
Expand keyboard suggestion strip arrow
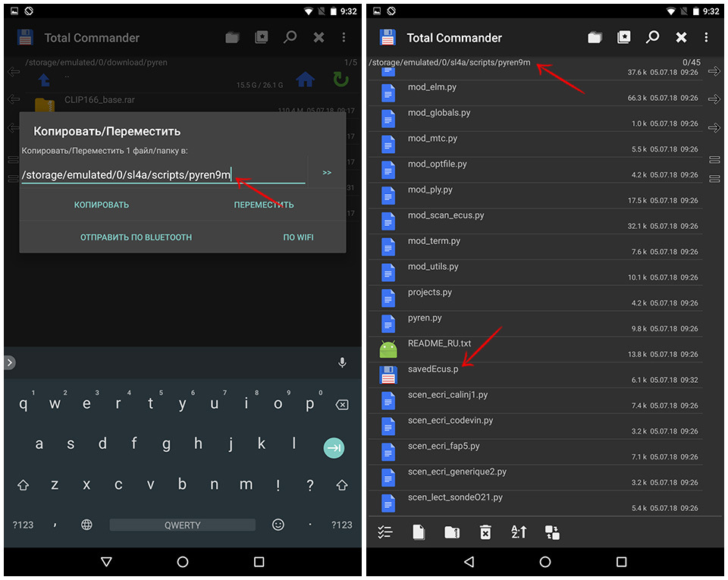click(10, 362)
